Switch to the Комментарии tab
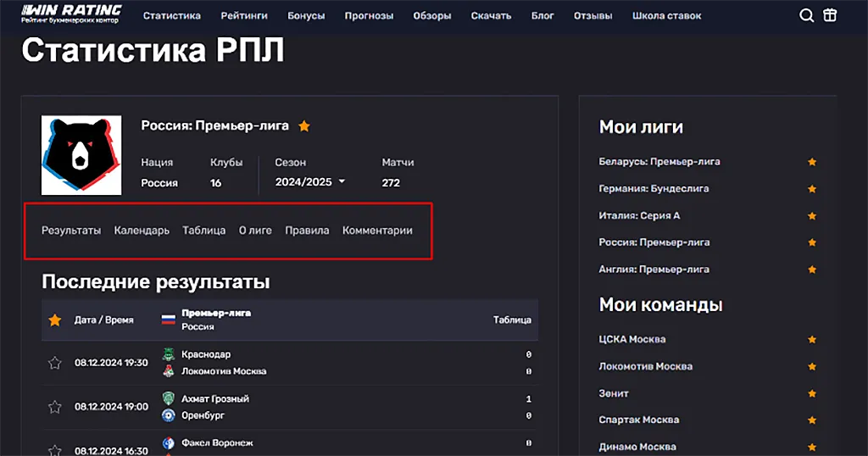This screenshot has width=868, height=456. [x=377, y=231]
